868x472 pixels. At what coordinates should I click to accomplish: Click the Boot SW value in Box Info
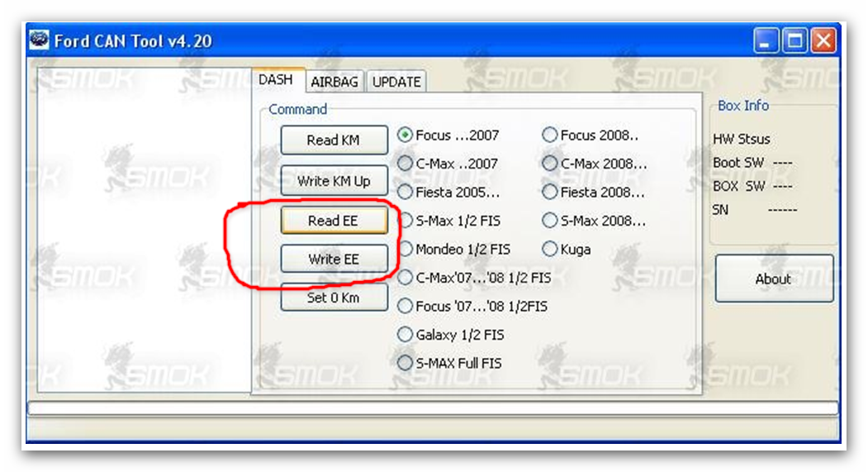(x=782, y=164)
